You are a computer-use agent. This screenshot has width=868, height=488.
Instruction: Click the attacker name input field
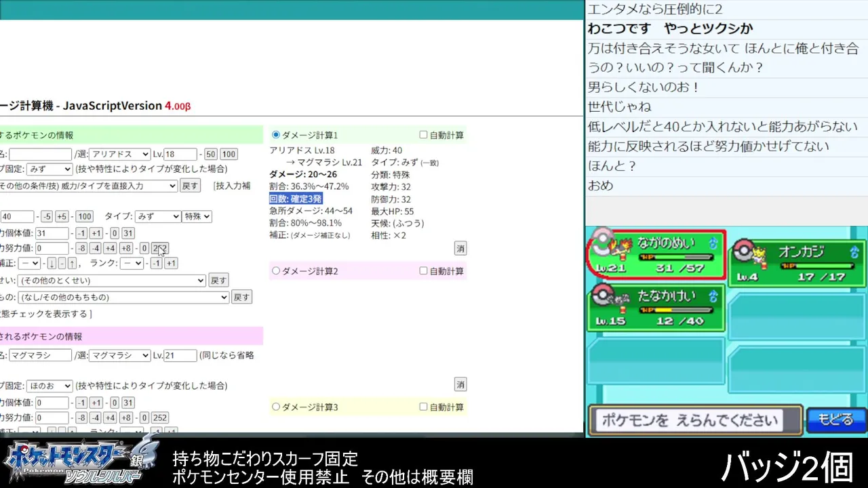point(40,155)
